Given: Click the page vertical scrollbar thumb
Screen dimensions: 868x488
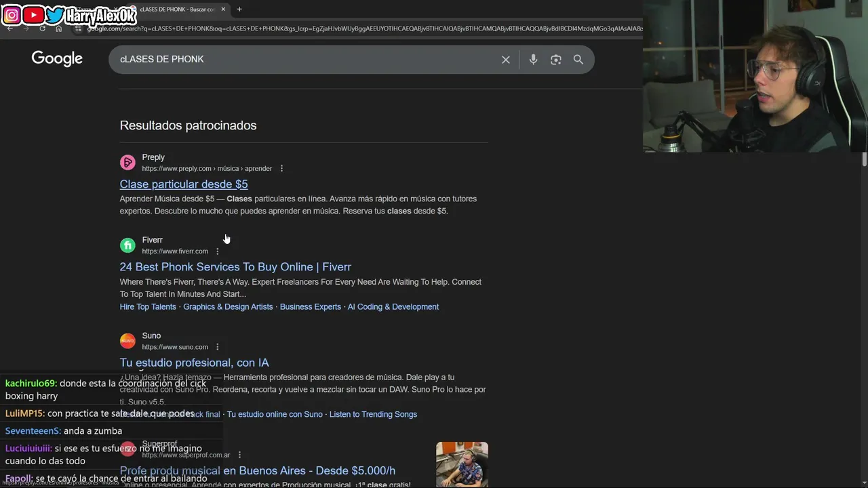Looking at the screenshot, I should click(x=864, y=159).
